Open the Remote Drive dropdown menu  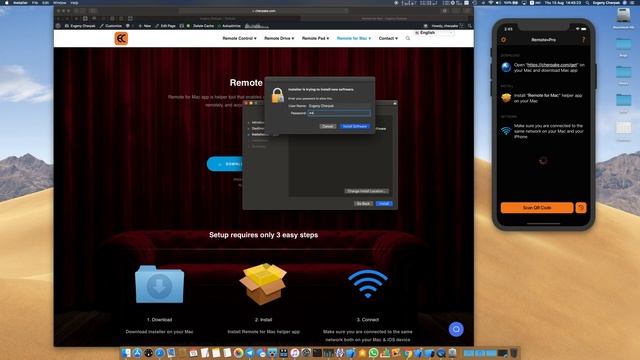coord(279,38)
